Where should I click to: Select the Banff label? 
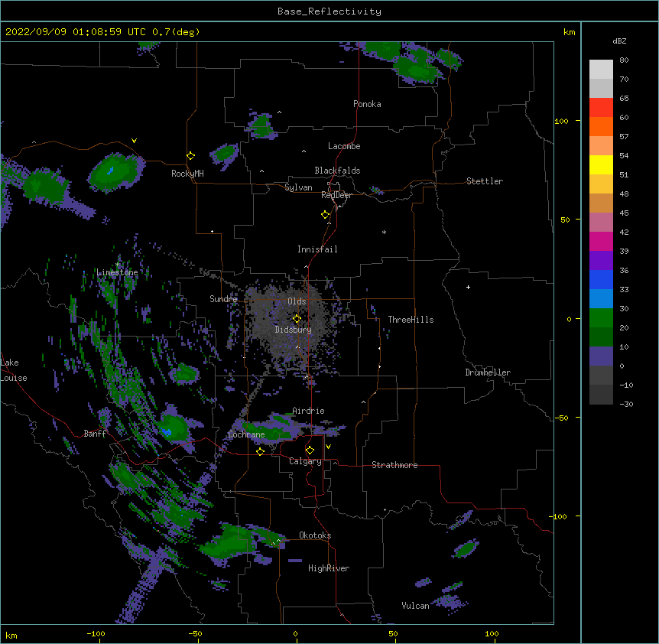pos(95,434)
